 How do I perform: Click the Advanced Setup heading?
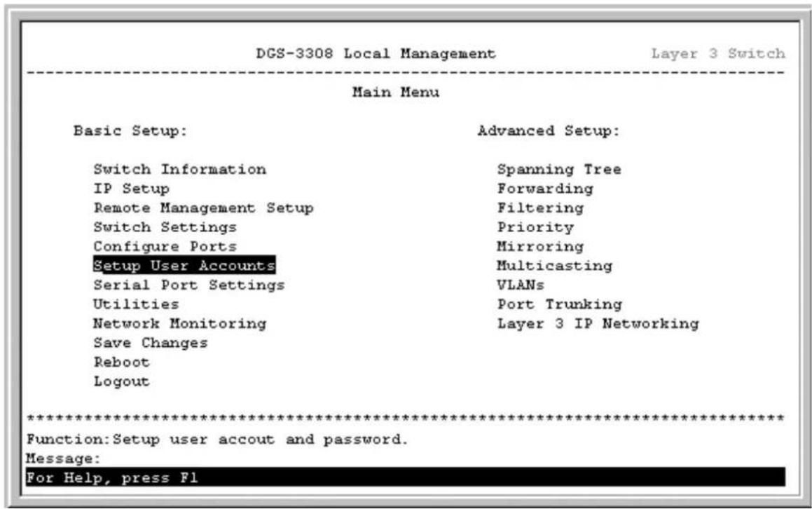click(x=549, y=130)
